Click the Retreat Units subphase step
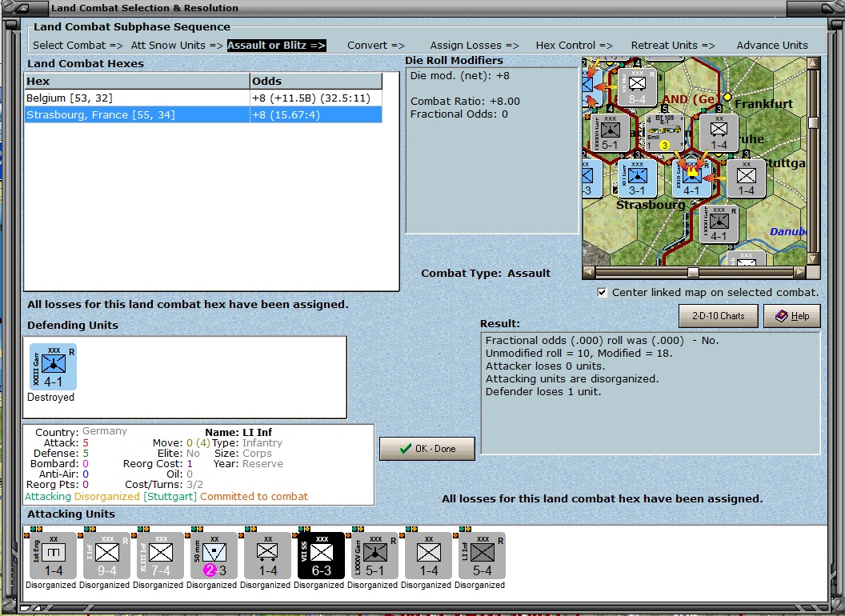 tap(672, 46)
